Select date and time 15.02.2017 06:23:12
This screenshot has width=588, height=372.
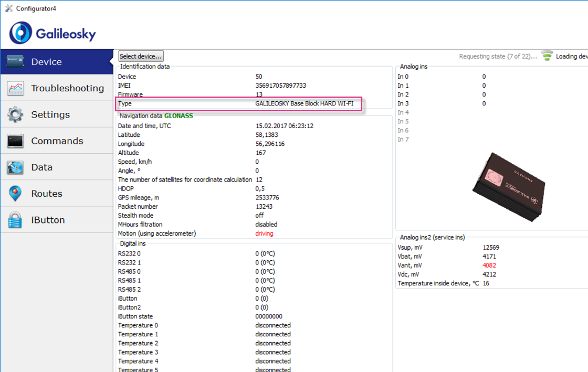point(284,126)
